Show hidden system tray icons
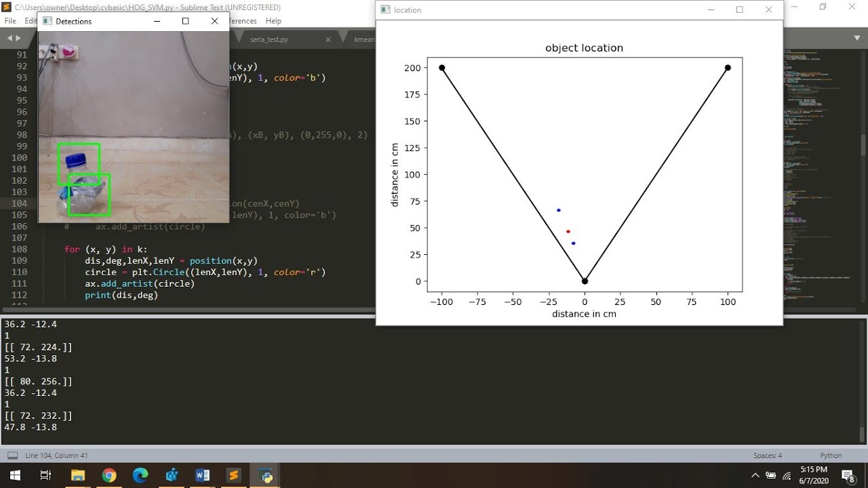868x488 pixels. pyautogui.click(x=755, y=475)
